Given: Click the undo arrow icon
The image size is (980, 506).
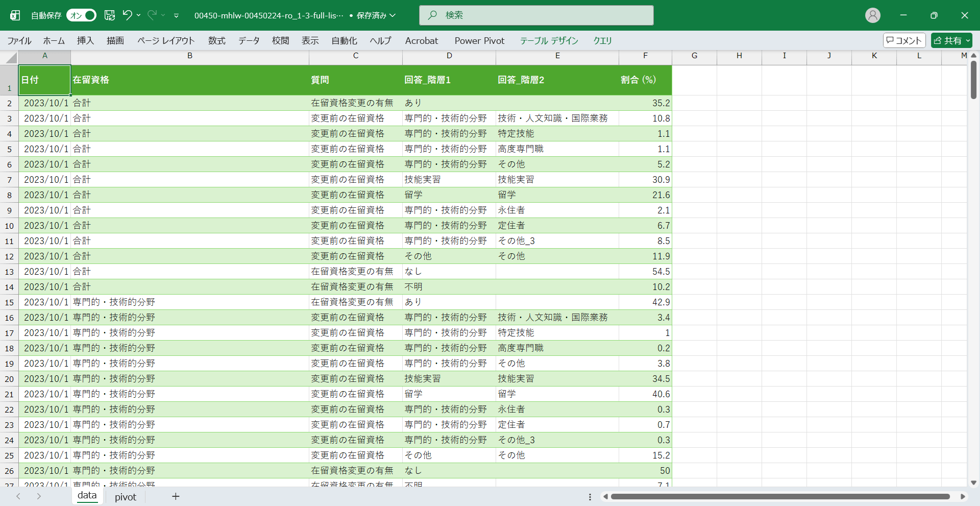Looking at the screenshot, I should click(x=127, y=15).
